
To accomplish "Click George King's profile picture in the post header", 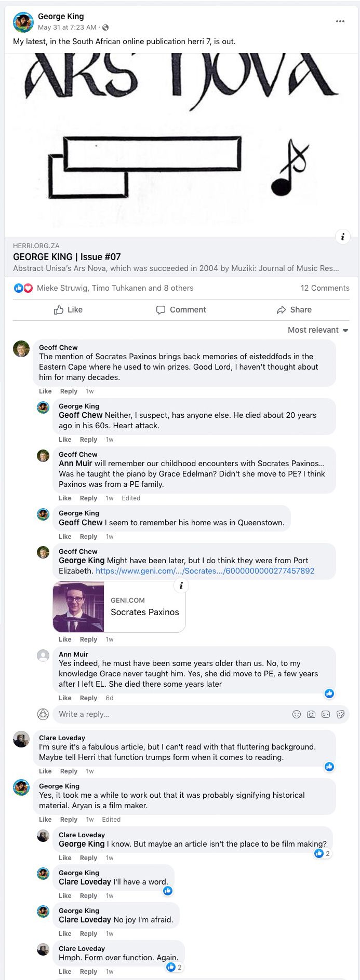I will tap(23, 22).
